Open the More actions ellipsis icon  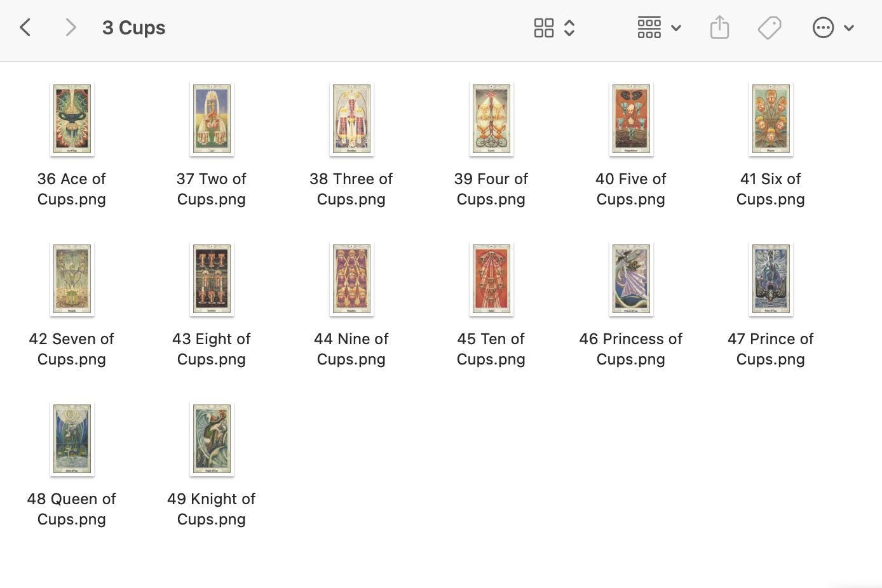(823, 28)
